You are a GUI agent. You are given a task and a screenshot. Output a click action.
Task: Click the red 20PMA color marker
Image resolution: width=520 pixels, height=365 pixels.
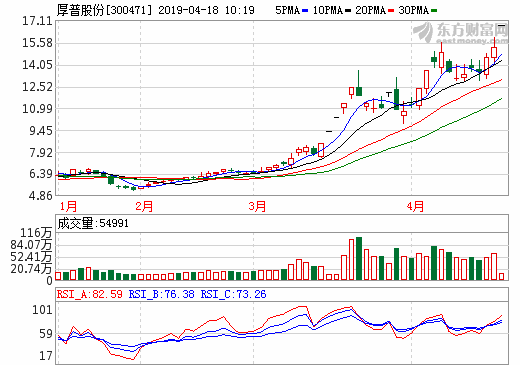[x=391, y=11]
